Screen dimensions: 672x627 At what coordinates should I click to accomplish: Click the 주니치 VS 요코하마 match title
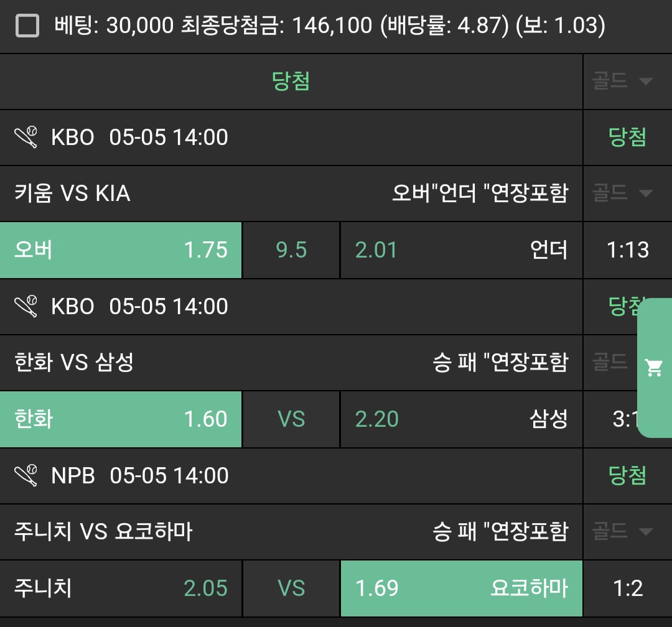pyautogui.click(x=103, y=532)
